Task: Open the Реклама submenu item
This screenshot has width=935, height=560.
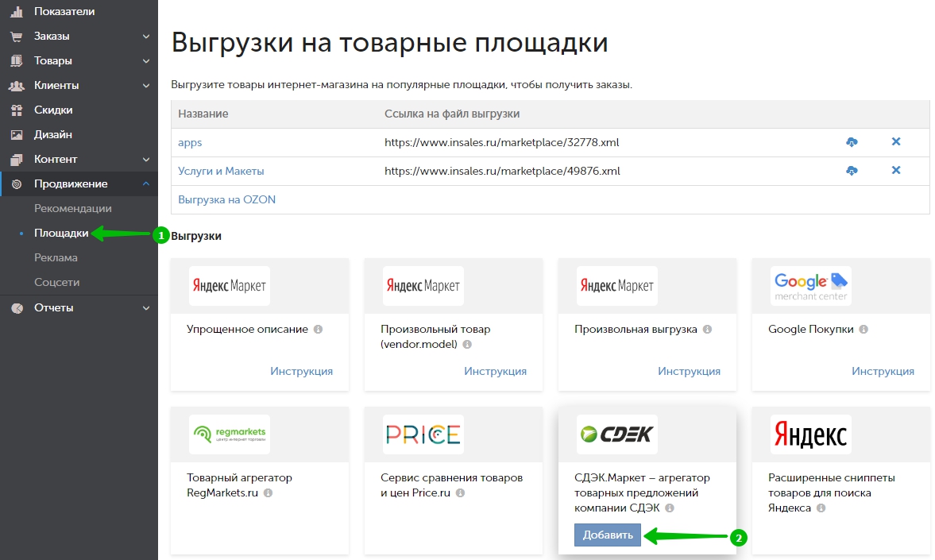Action: pos(56,257)
